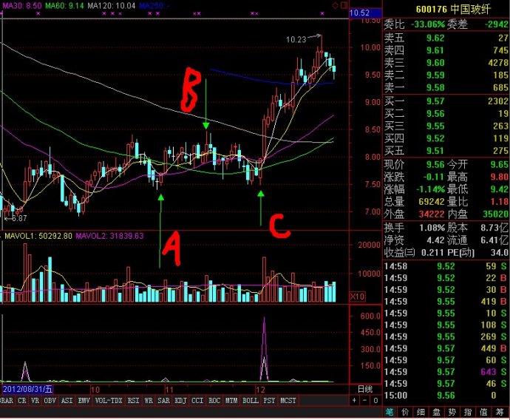Viewport: 510px width, 420px height.
Task: Click the 14:58 tick row
Action: [446, 266]
